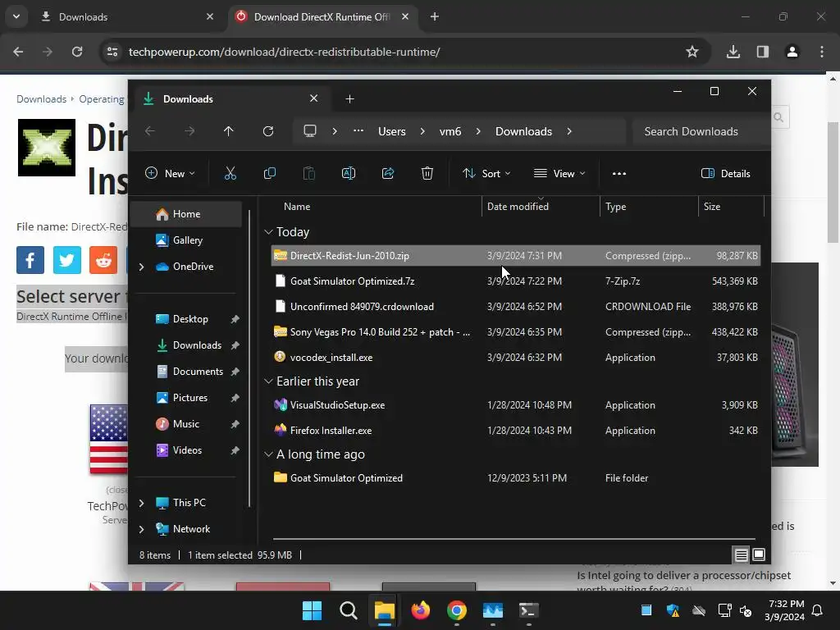Open the Sort dropdown
840x630 pixels.
[x=486, y=173]
